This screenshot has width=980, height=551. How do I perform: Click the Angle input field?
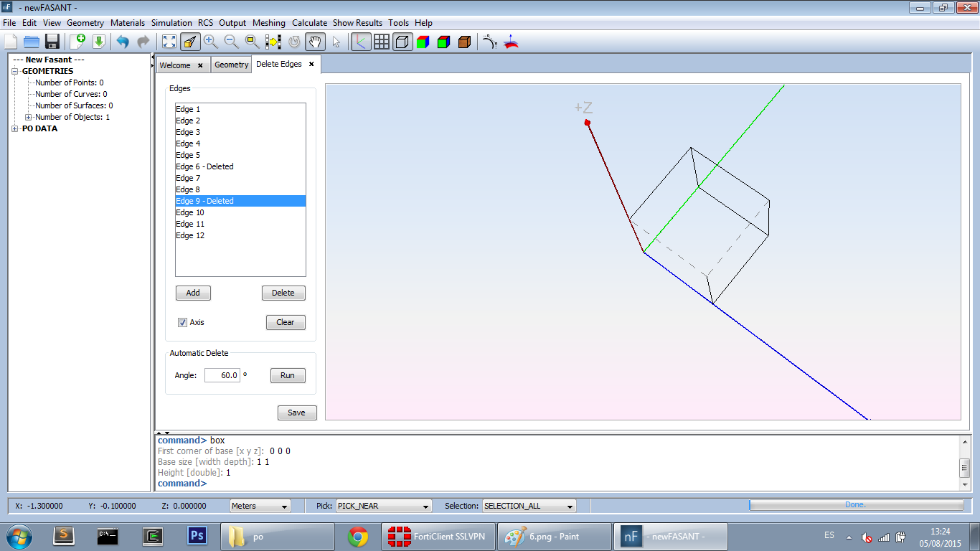222,375
